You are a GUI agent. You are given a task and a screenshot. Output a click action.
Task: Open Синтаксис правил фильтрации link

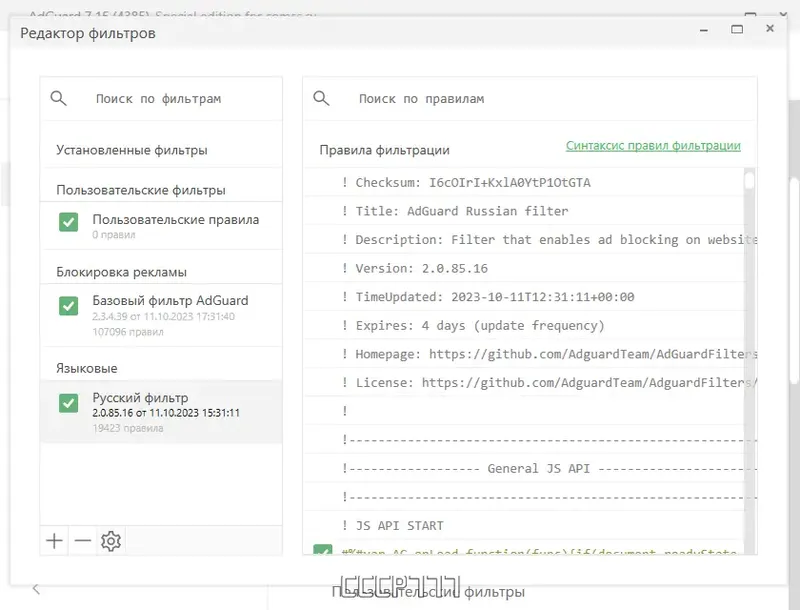(653, 145)
